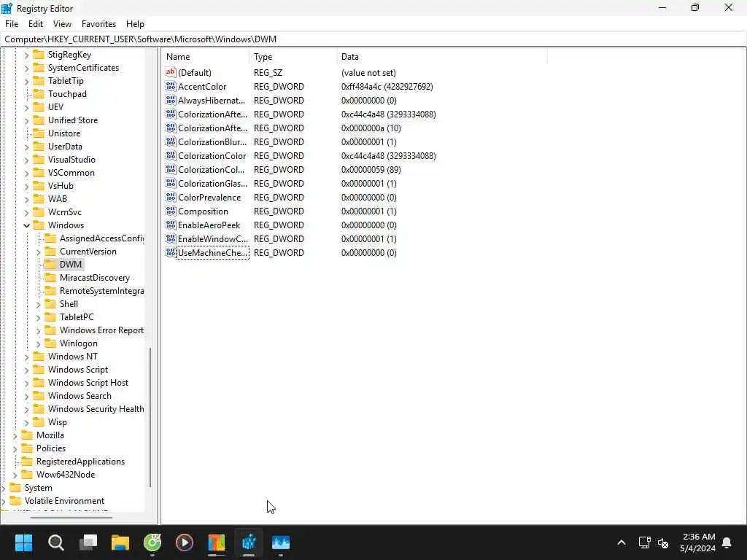The image size is (747, 560).
Task: Click the ColorizationBlur... value icon
Action: click(171, 141)
